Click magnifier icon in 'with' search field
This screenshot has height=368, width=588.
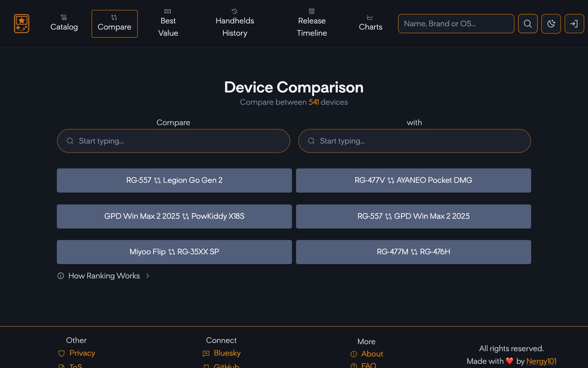[x=311, y=141]
